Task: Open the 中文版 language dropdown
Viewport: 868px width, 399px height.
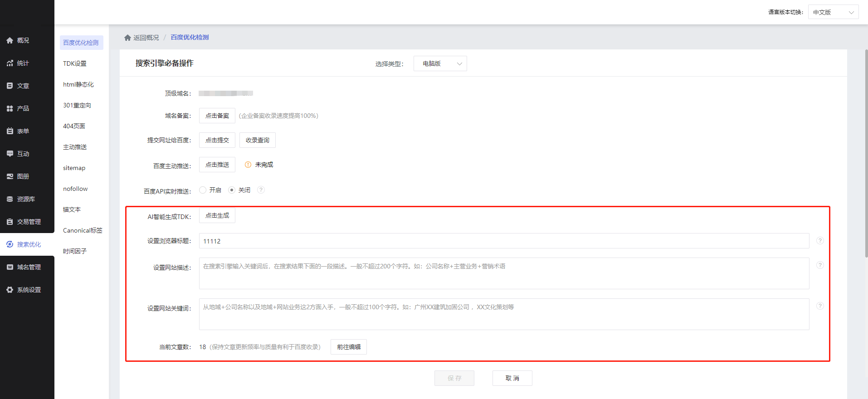Action: tap(834, 12)
